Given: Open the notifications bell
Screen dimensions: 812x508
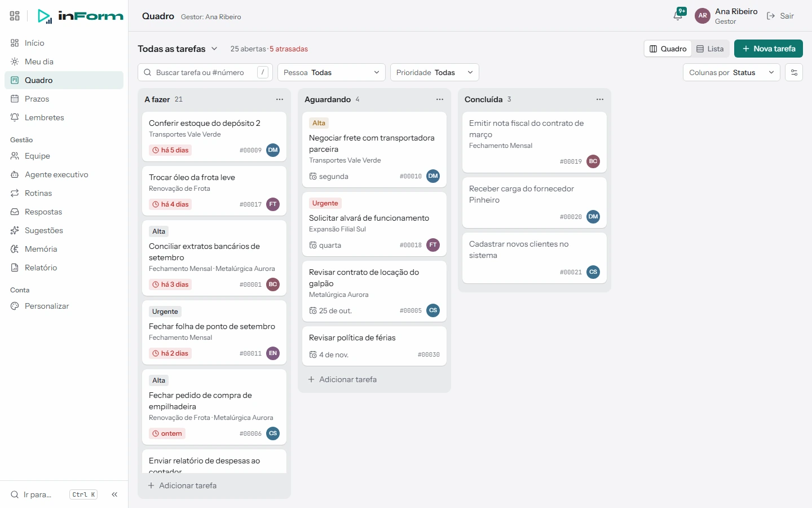Looking at the screenshot, I should coord(678,16).
